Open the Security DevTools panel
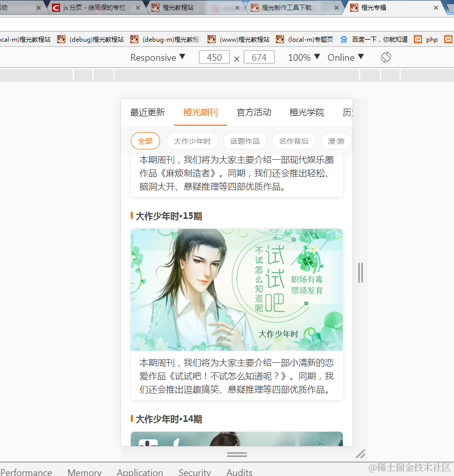This screenshot has height=476, width=454. [195, 472]
